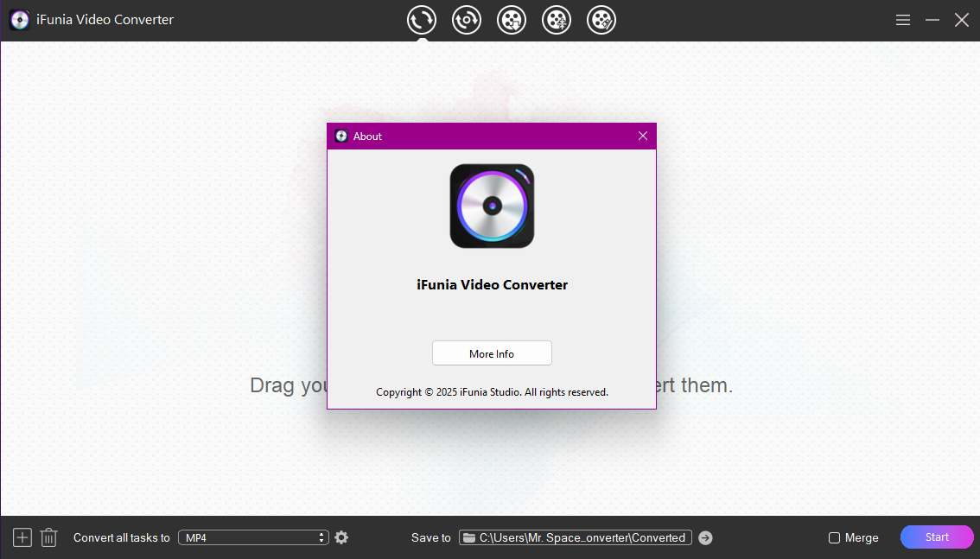Click the iFunia app logo in title bar

pyautogui.click(x=19, y=20)
